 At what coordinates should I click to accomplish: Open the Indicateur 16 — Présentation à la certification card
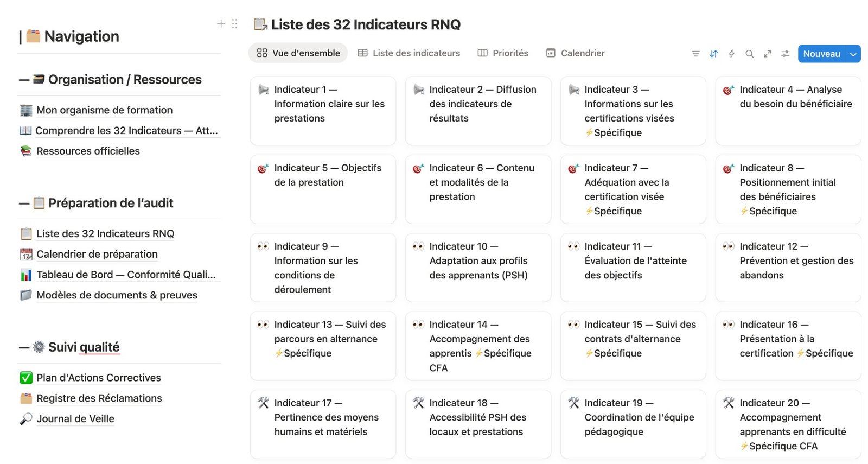tap(788, 346)
